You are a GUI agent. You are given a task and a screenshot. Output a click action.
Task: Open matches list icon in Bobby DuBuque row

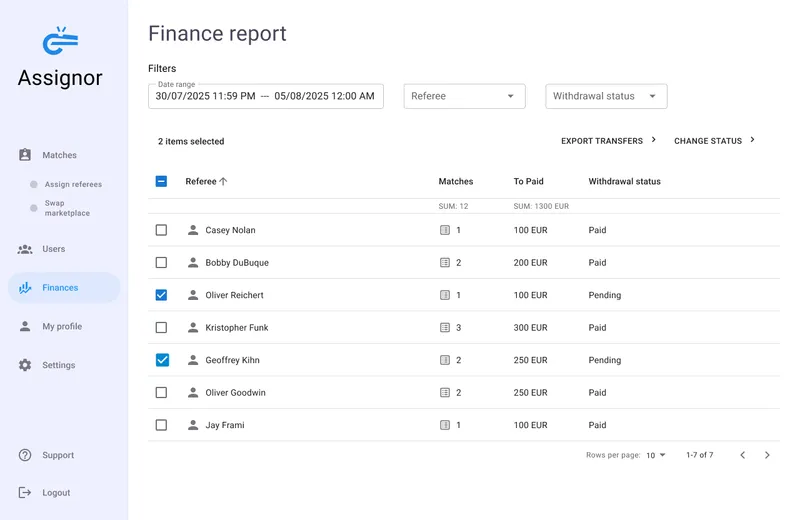pyautogui.click(x=445, y=263)
